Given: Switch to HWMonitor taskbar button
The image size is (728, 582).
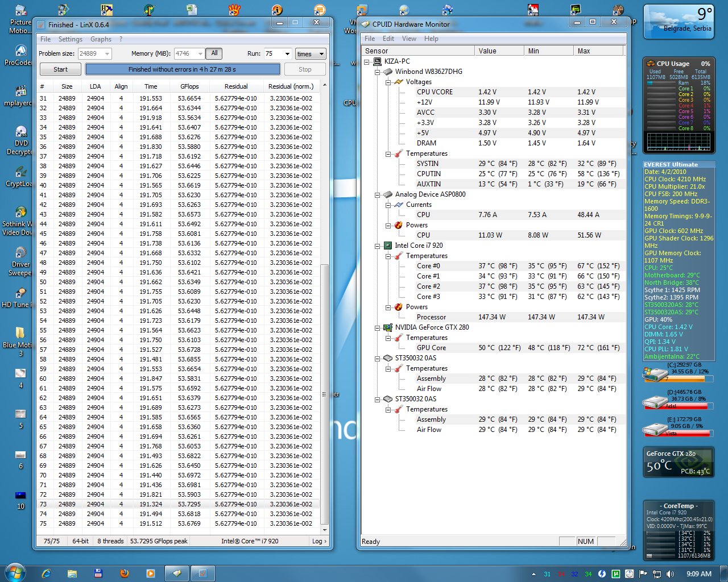Looking at the screenshot, I should [177, 573].
